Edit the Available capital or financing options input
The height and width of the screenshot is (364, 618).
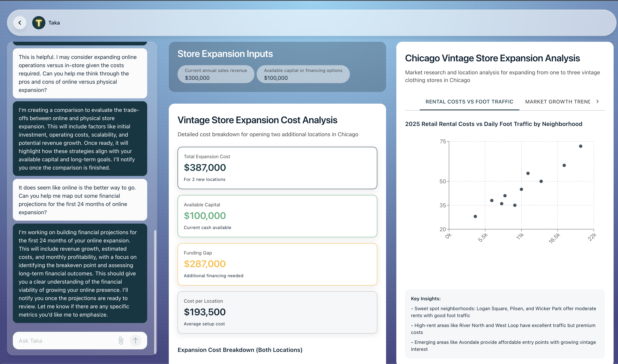303,74
